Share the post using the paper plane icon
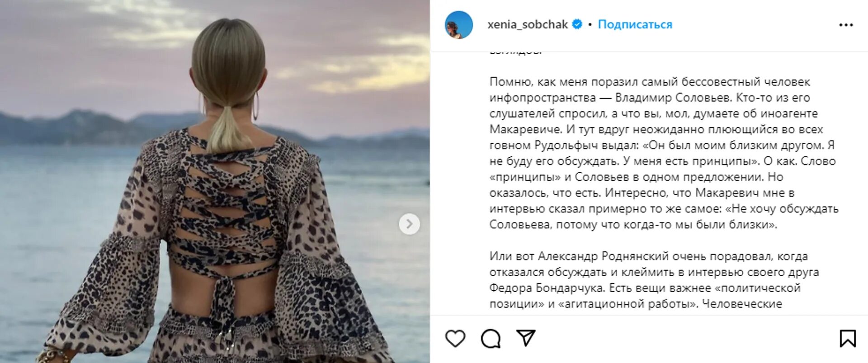Viewport: 868px width, 363px height. tap(526, 338)
